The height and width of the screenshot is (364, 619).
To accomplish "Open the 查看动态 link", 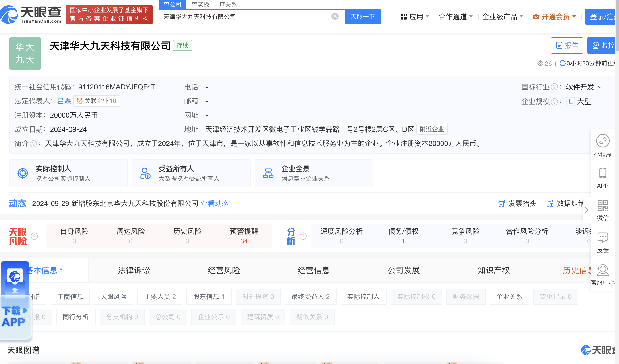I will coord(215,203).
